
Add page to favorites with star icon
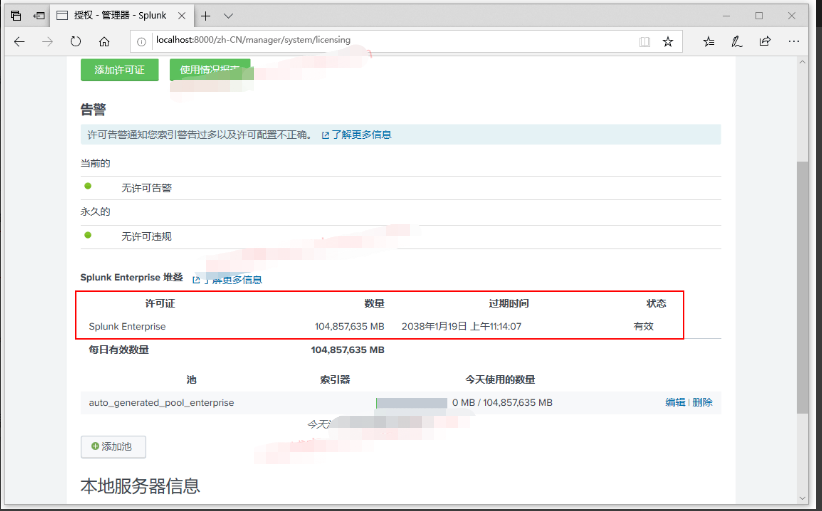[x=668, y=42]
